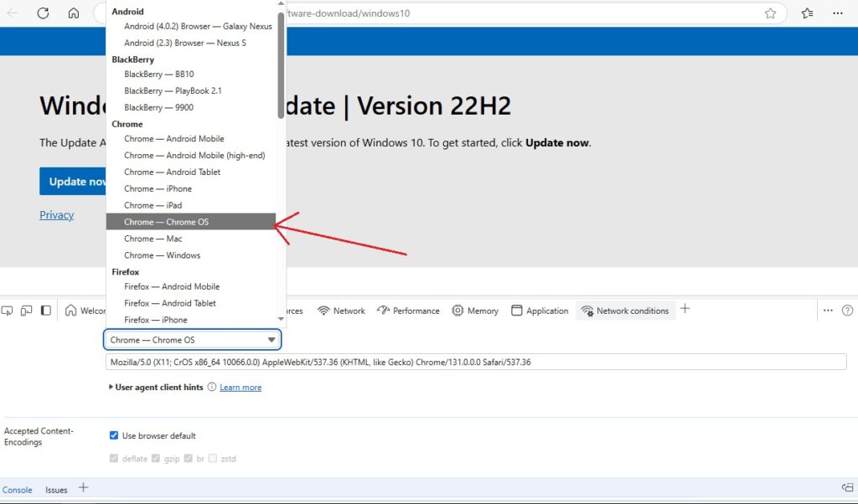Pick Chrome — iPhone user agent
Screen dimensions: 858x504
(x=191, y=188)
